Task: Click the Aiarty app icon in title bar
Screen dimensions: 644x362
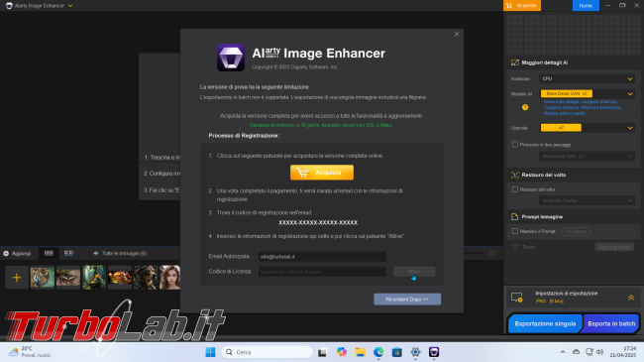Action: [9, 6]
